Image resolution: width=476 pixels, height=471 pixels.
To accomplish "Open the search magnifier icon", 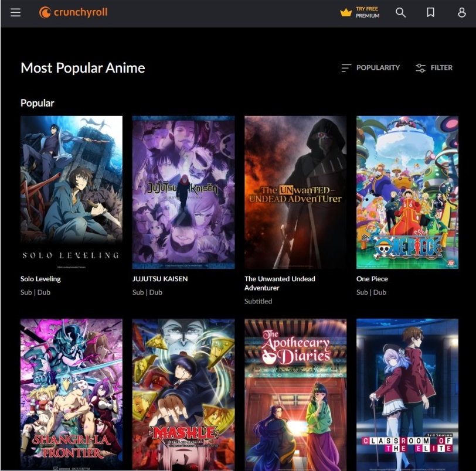I will click(x=400, y=12).
